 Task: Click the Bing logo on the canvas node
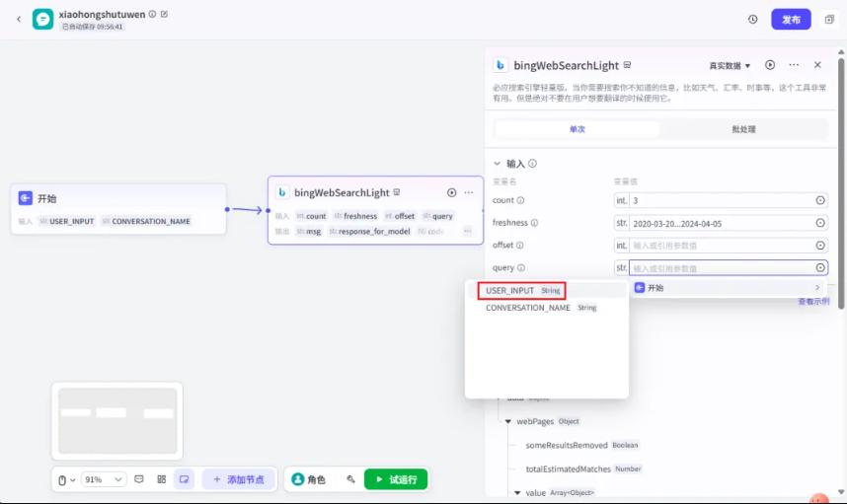coord(282,192)
